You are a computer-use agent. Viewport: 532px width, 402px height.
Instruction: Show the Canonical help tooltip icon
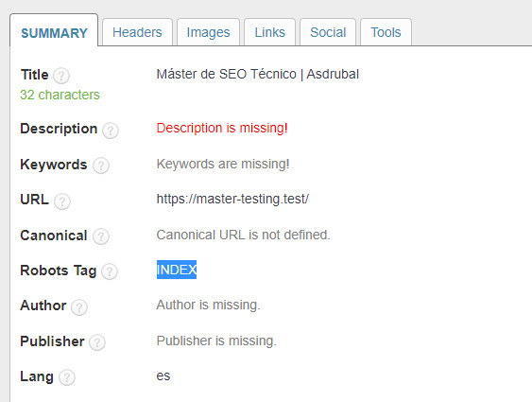pos(101,236)
